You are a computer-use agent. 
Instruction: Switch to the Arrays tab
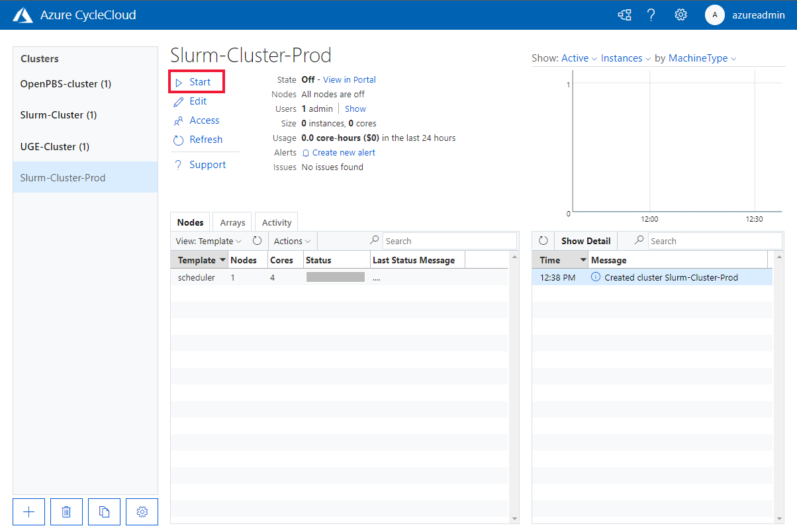pyautogui.click(x=232, y=222)
